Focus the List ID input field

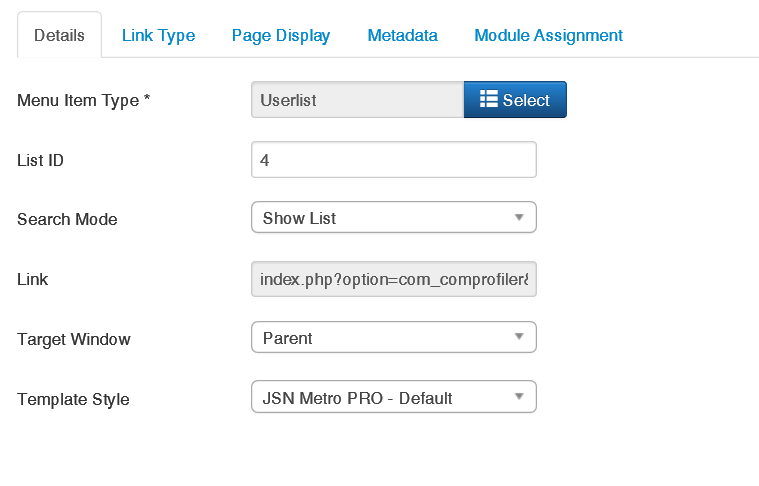[394, 160]
